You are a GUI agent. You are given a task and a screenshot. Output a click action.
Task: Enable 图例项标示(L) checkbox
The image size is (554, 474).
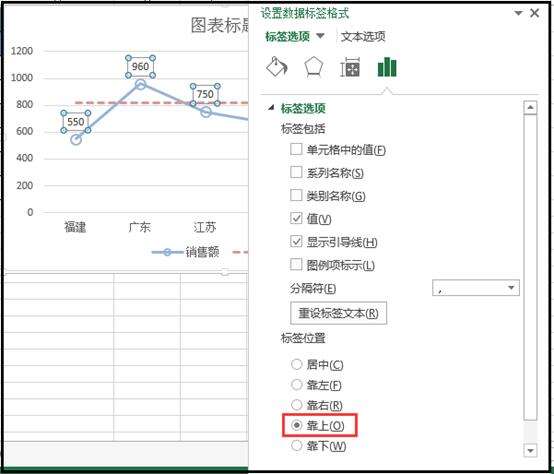pyautogui.click(x=296, y=265)
